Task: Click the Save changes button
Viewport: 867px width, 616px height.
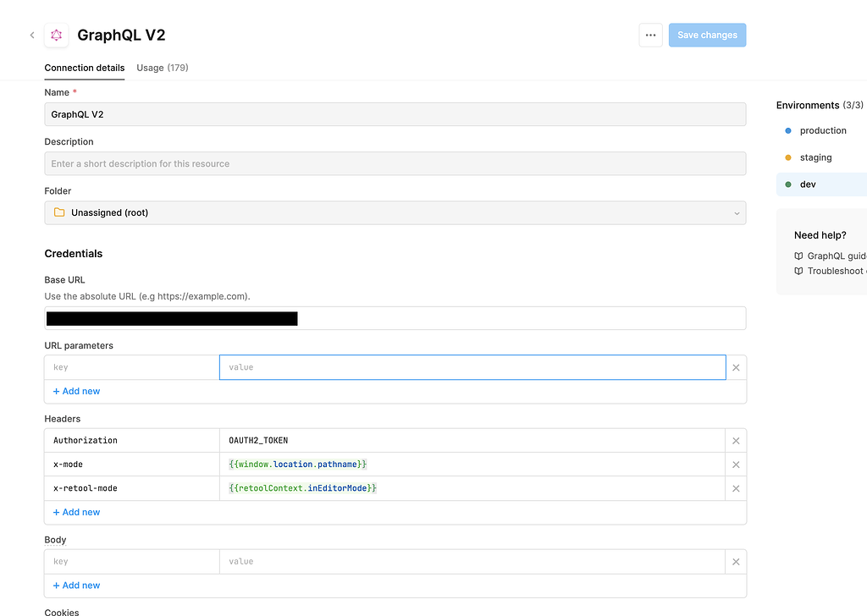Action: pyautogui.click(x=707, y=36)
